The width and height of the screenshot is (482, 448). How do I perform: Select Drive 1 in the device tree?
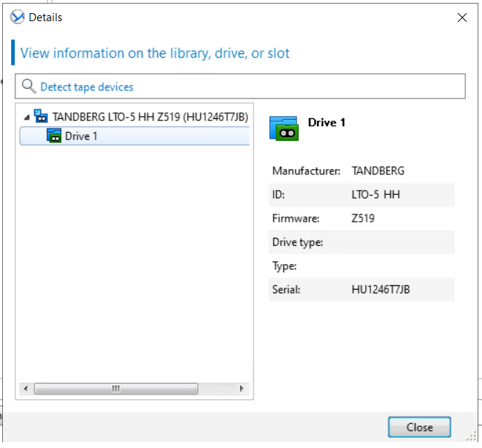click(x=134, y=136)
